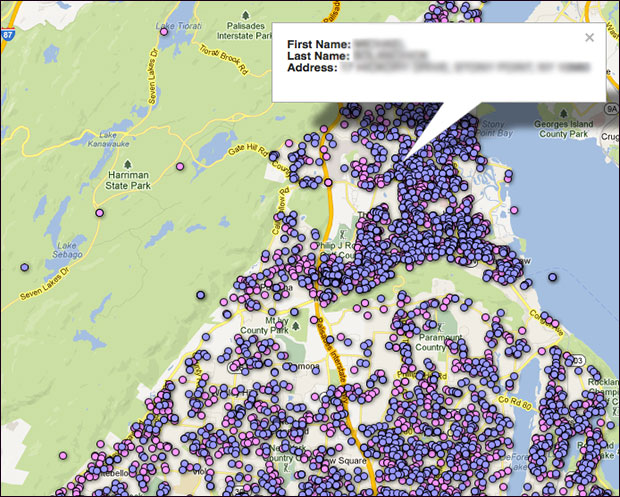Click the lone pink marker at bottom-left
620x497 pixels.
[63, 455]
